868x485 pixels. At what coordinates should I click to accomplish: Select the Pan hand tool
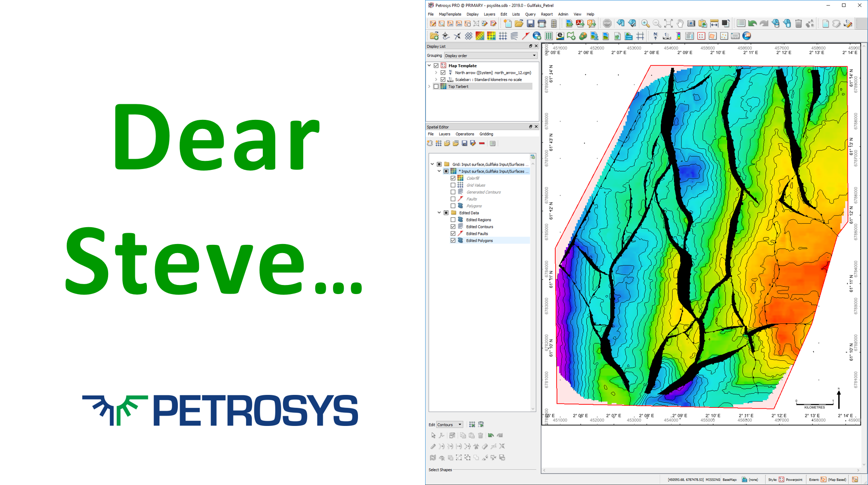tap(680, 24)
